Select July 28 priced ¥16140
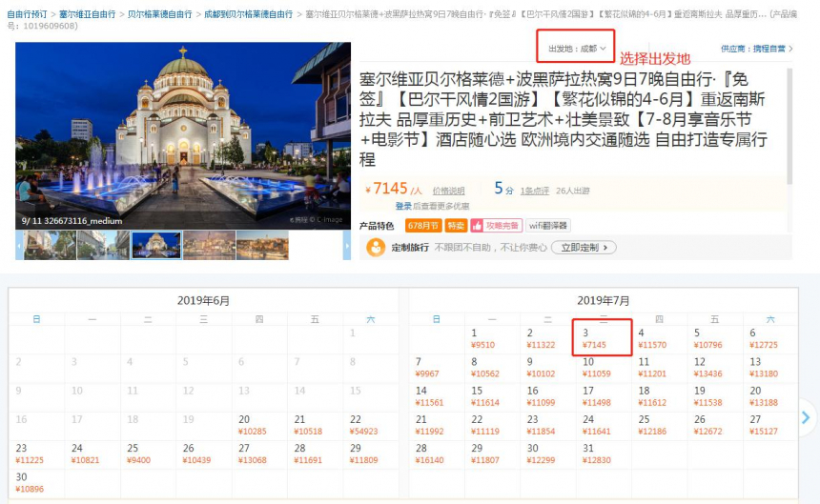Image resolution: width=820 pixels, height=504 pixels. pos(437,454)
